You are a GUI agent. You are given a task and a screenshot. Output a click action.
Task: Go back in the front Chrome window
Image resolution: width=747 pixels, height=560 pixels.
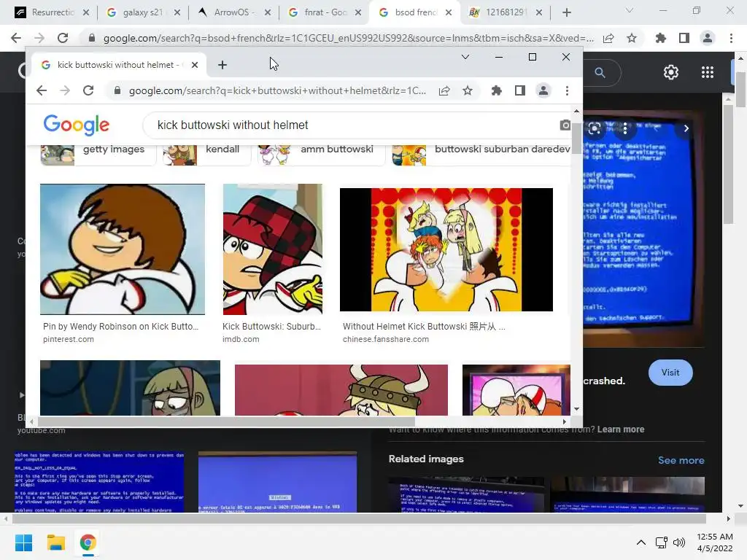coord(42,90)
